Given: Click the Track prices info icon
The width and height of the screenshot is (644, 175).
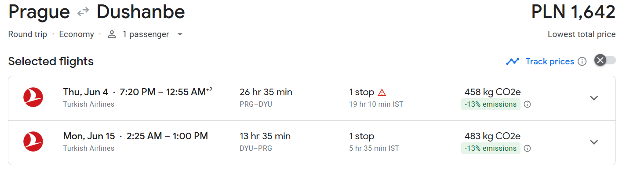Looking at the screenshot, I should point(582,61).
